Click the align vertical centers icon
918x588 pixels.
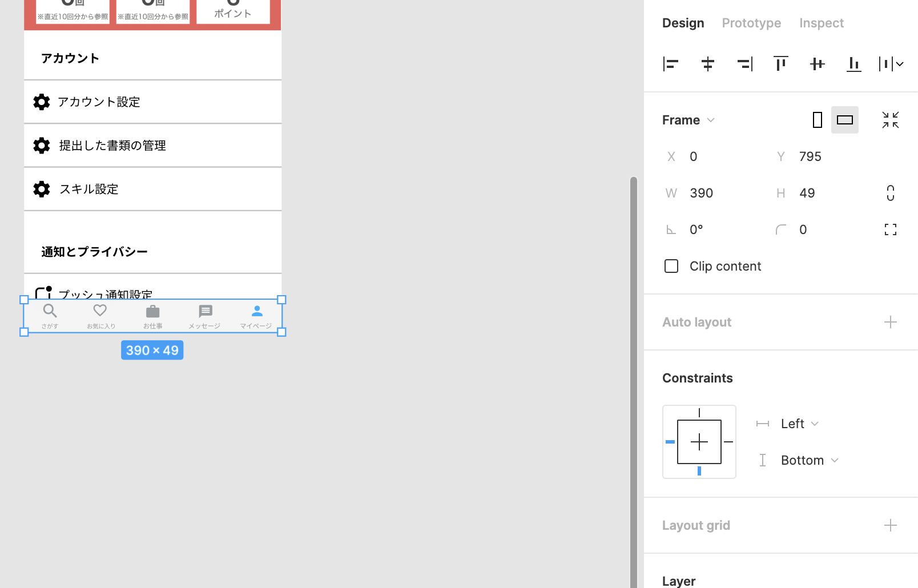coord(817,64)
